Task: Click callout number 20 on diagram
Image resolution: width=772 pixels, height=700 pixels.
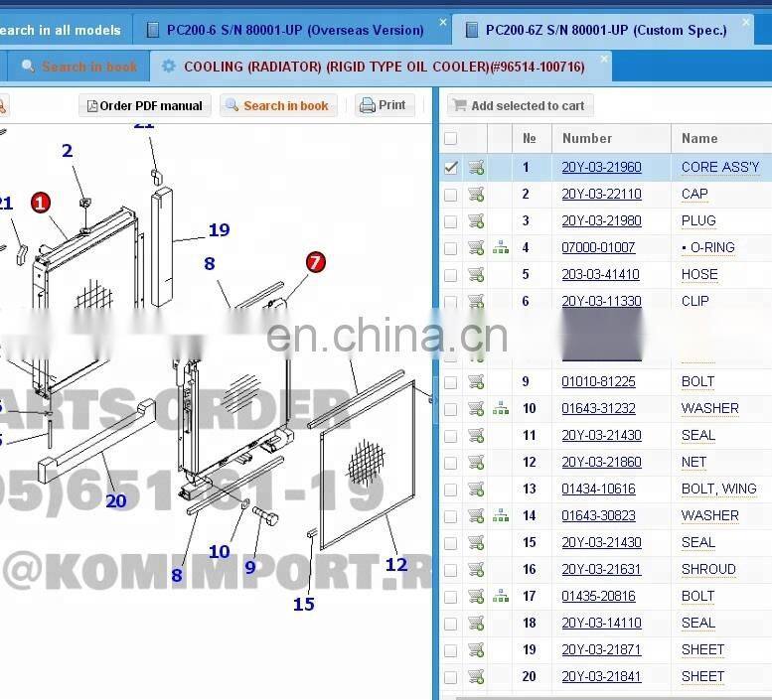Action: tap(116, 501)
